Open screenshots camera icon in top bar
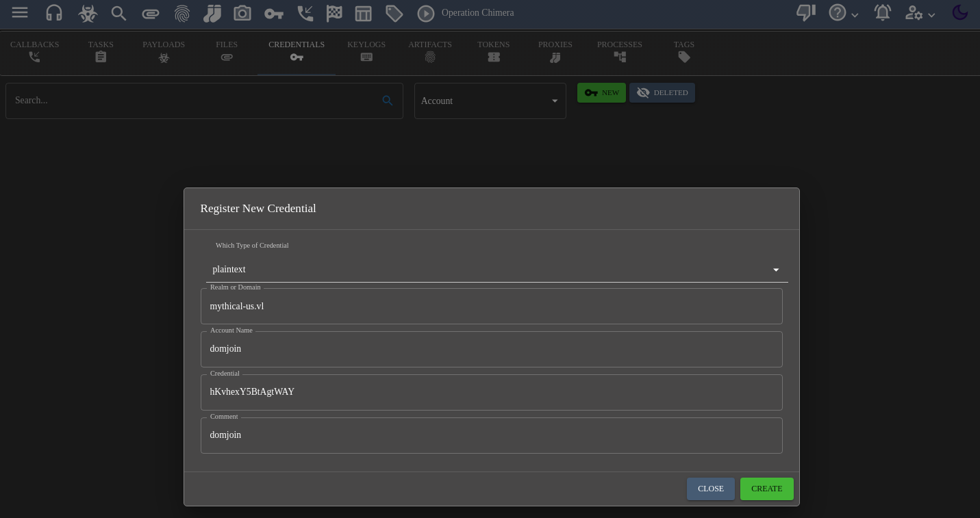Screen dimensions: 980x518 tap(242, 13)
